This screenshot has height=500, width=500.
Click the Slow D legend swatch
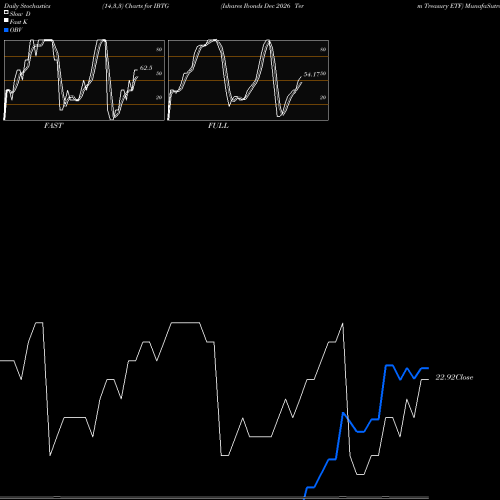6,12
